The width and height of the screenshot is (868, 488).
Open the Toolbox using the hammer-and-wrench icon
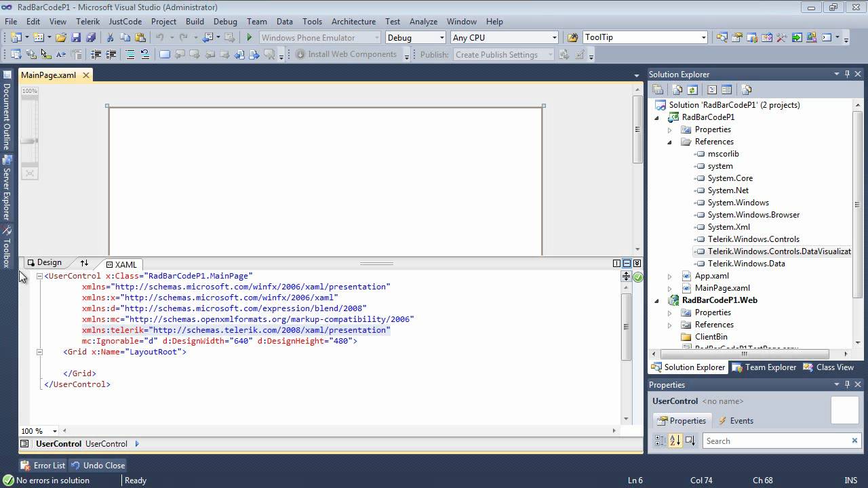(782, 37)
